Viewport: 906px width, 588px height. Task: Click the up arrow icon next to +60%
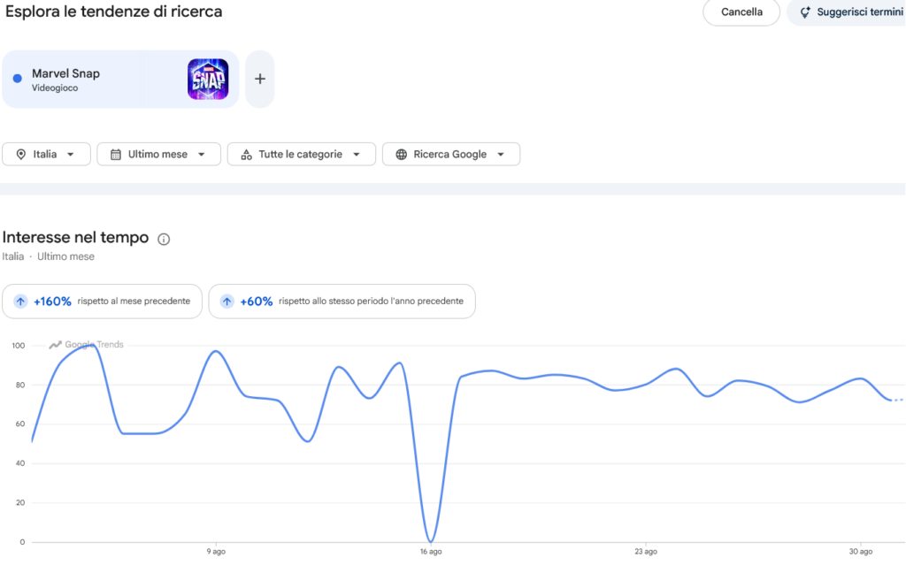[x=226, y=301]
